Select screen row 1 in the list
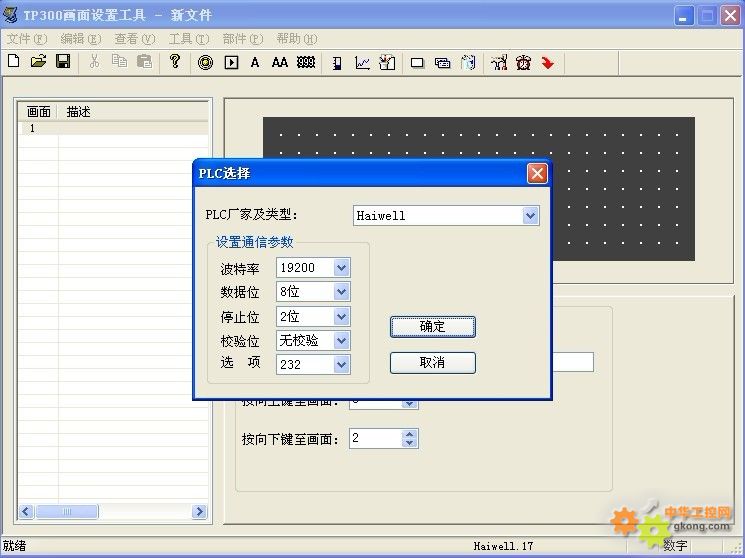This screenshot has height=558, width=745. 113,128
